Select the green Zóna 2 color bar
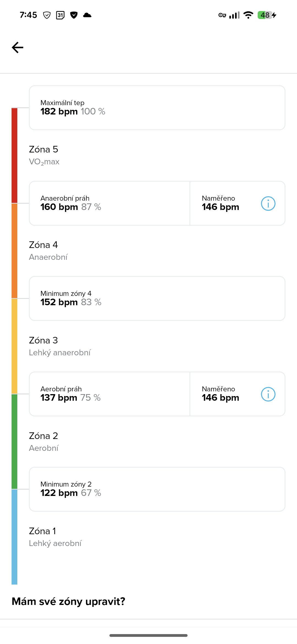This screenshot has width=297, height=644. [14, 441]
